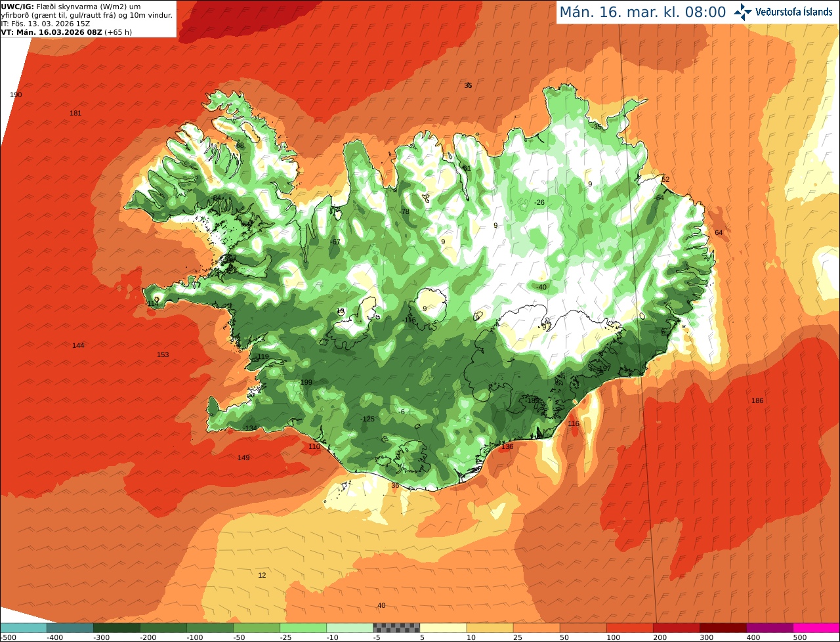This screenshot has height=642, width=840.
Task: Click the '500' legend label
Action: pos(799,637)
